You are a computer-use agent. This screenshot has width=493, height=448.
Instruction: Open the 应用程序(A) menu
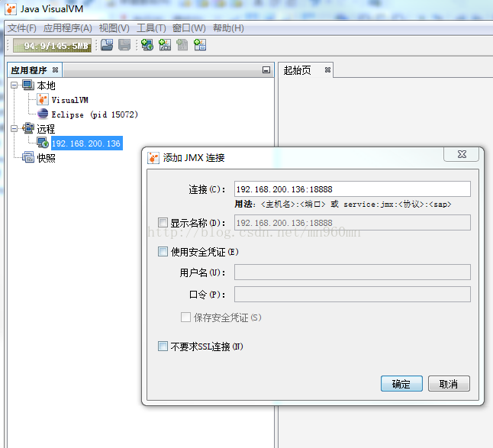click(x=68, y=28)
